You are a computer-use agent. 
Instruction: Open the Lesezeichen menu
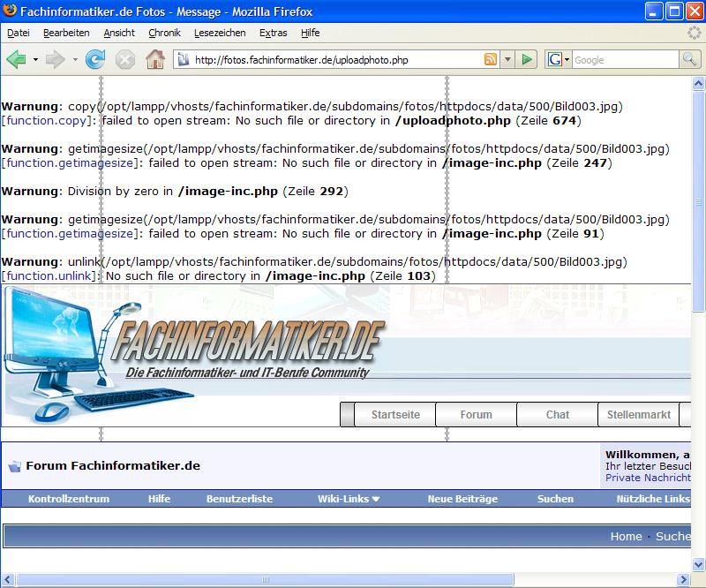click(x=220, y=33)
